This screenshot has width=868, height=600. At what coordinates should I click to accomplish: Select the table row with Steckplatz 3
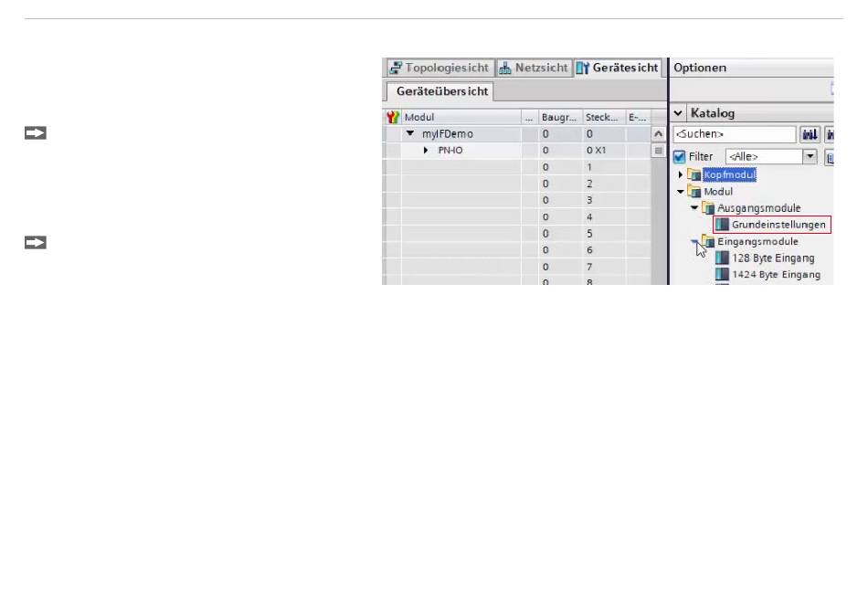(x=517, y=200)
